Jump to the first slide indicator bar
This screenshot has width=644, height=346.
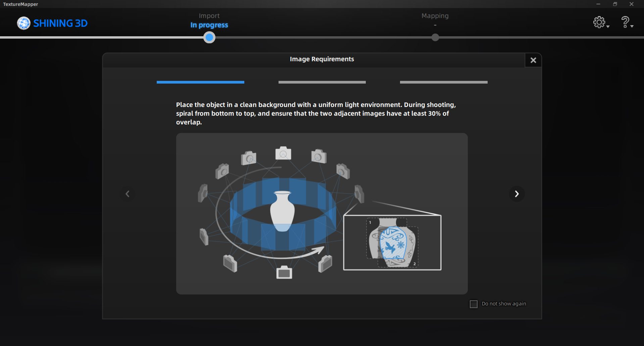(x=200, y=82)
